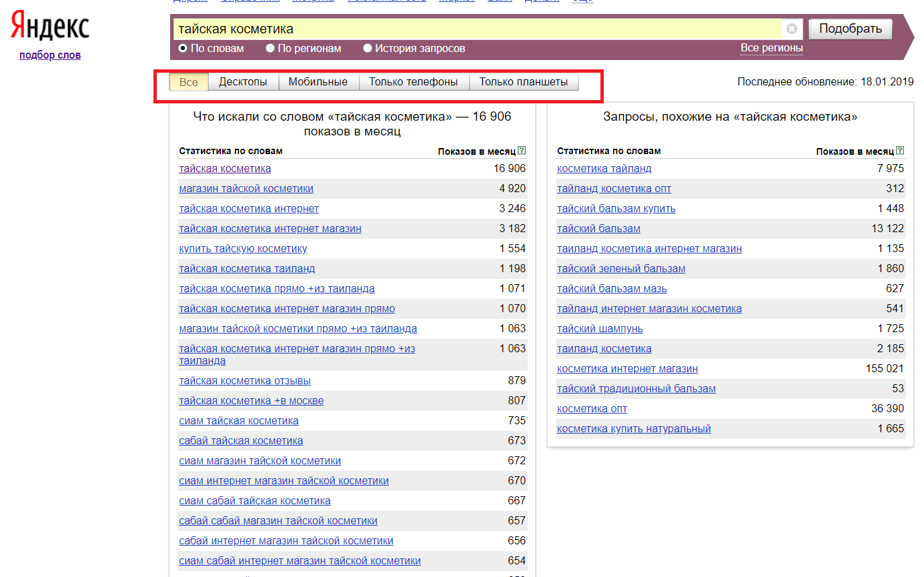
Task: Switch to the 'Только телефоны' tab
Action: click(414, 82)
